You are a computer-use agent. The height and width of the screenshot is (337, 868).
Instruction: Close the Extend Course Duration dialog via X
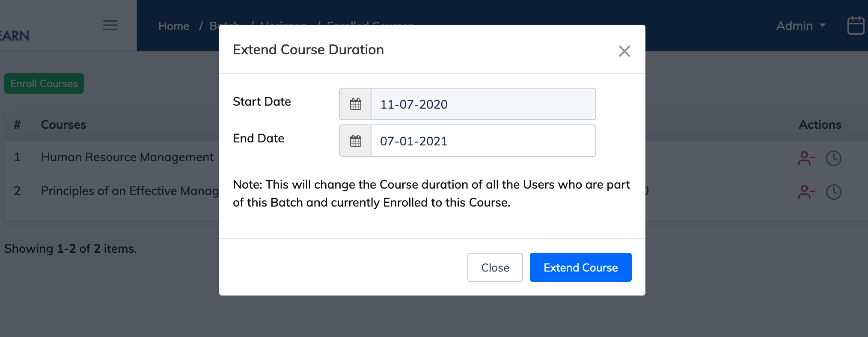click(x=624, y=51)
